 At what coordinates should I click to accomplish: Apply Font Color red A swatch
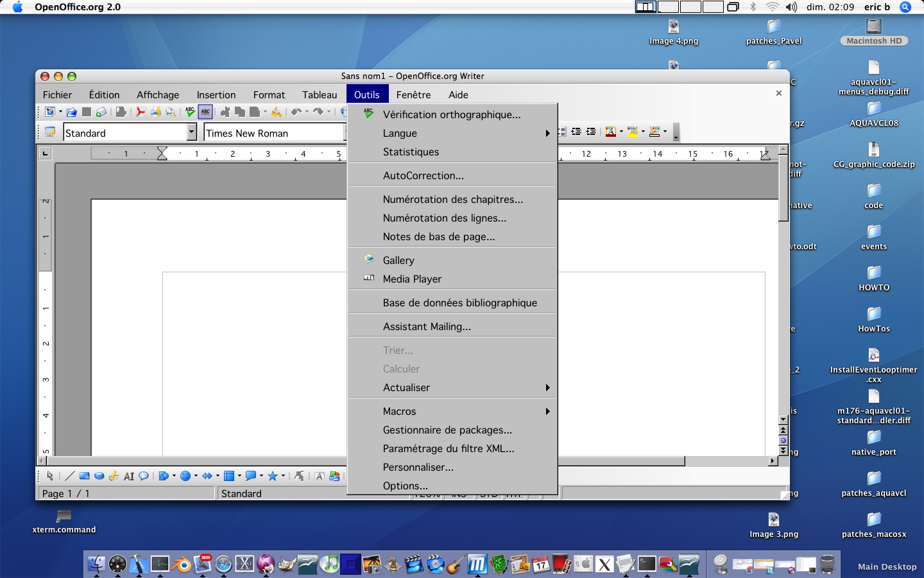click(x=610, y=132)
